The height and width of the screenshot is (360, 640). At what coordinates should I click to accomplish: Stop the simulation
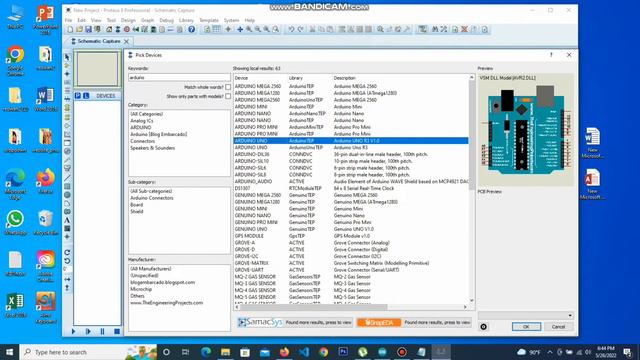(117, 331)
